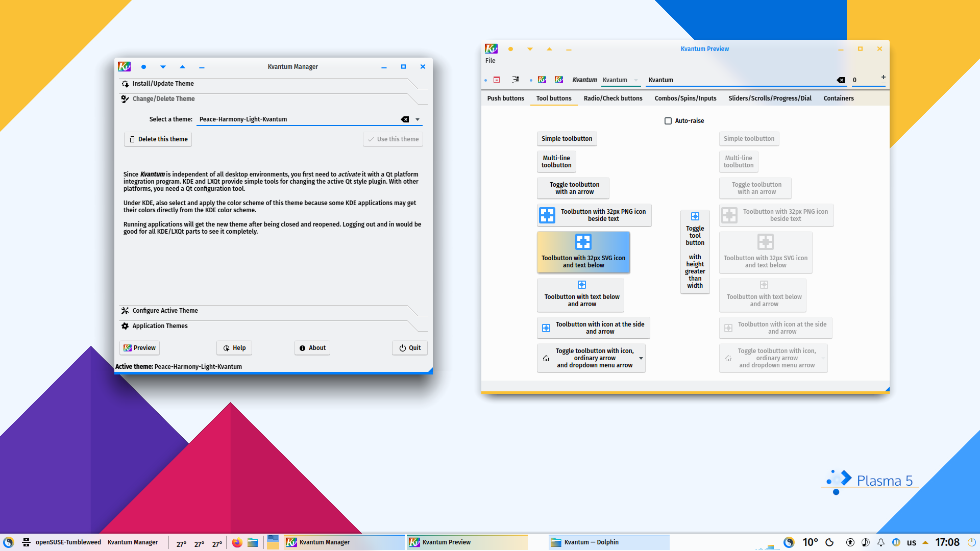Click the Delete this theme button
Screen dimensions: 980x551
pyautogui.click(x=158, y=139)
